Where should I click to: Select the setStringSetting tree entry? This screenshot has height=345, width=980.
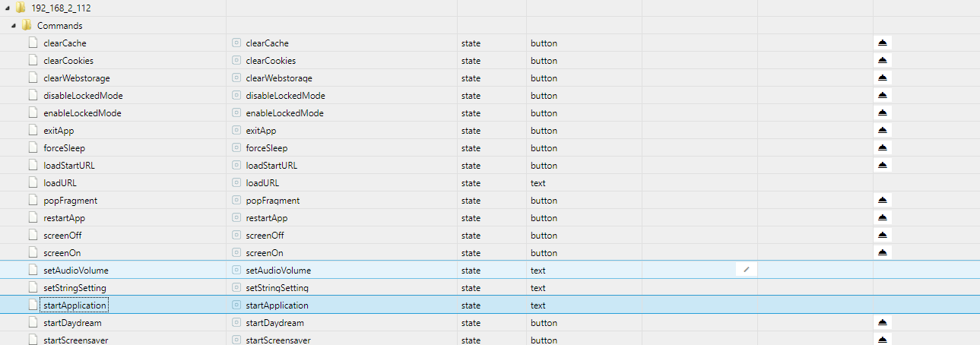75,288
